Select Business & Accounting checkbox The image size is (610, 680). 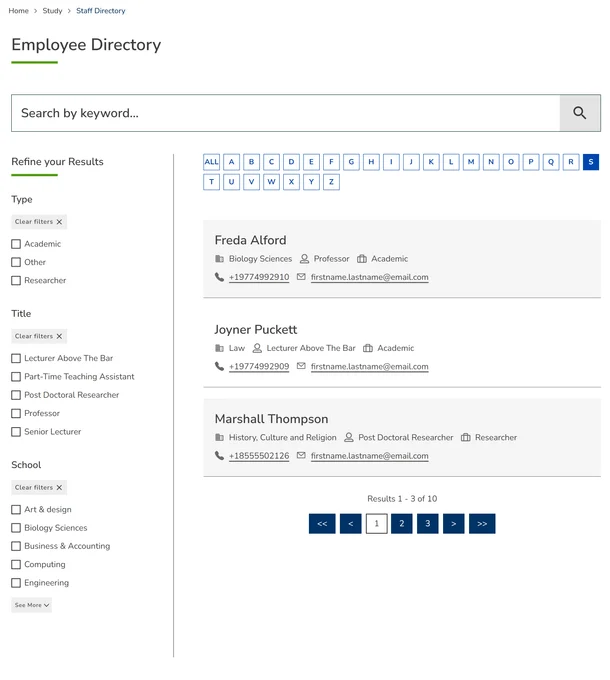click(16, 546)
